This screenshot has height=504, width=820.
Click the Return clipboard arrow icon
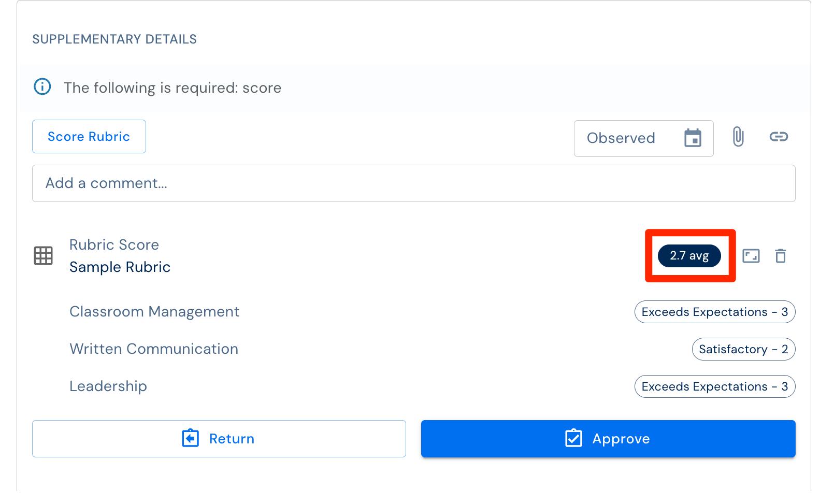(x=191, y=438)
